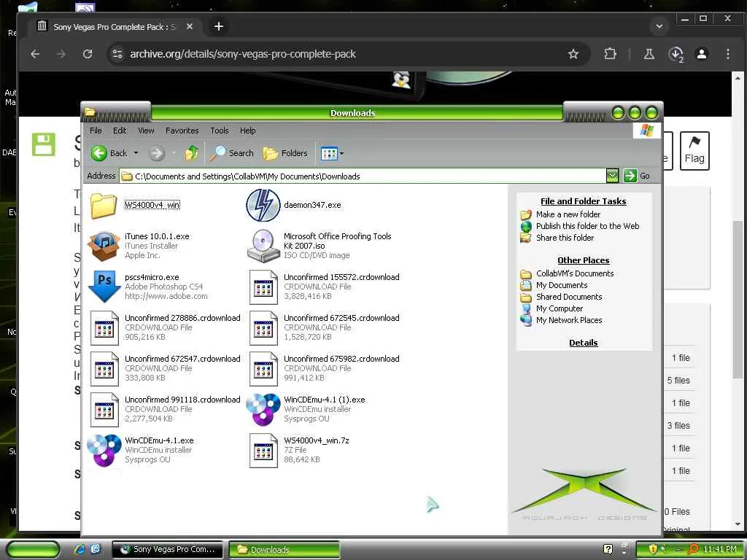747x560 pixels.
Task: Open the View menu
Action: click(146, 131)
